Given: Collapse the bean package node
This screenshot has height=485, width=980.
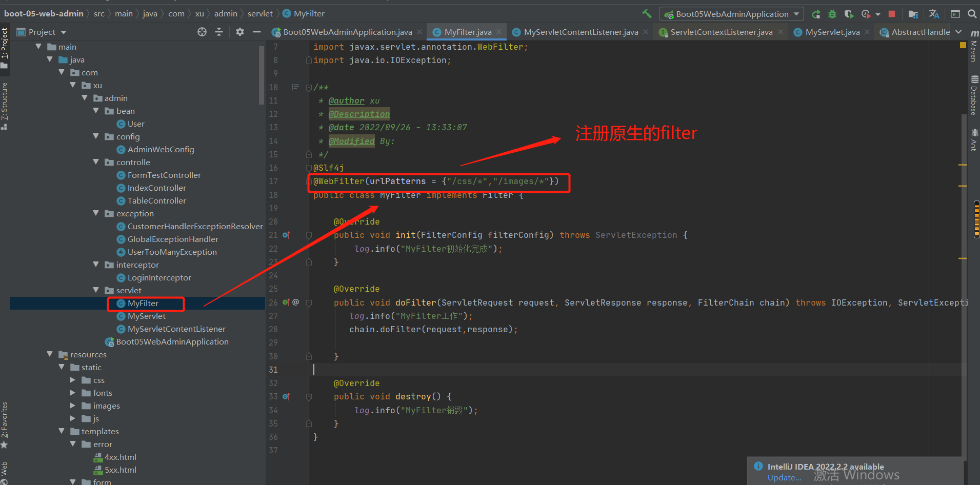Looking at the screenshot, I should [x=96, y=111].
